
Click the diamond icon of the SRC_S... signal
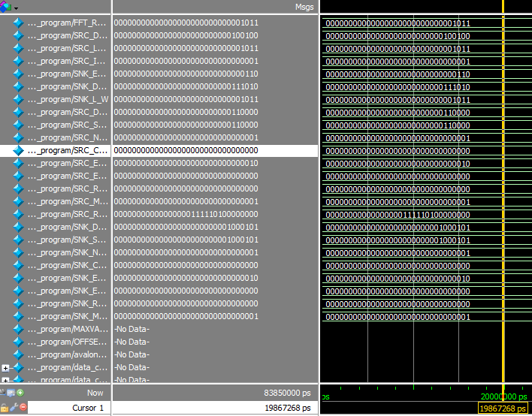coord(18,125)
